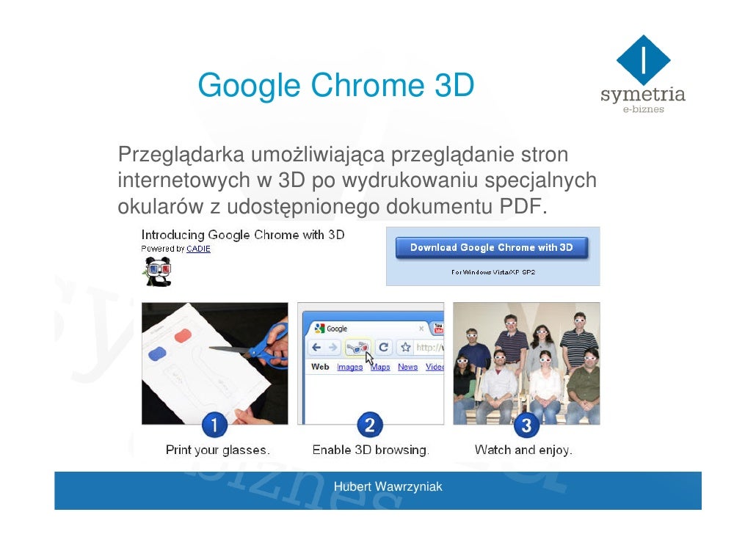Click the text For Windows Vista/XP SP2
756x534 pixels.
pyautogui.click(x=493, y=272)
